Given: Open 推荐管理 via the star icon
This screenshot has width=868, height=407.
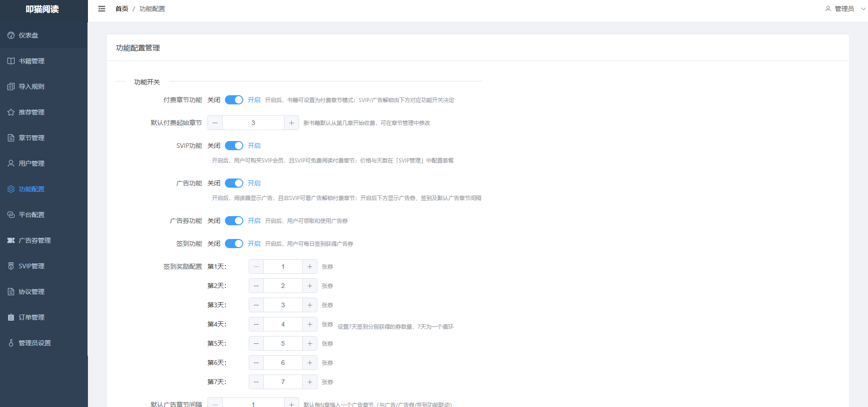Looking at the screenshot, I should click(11, 112).
